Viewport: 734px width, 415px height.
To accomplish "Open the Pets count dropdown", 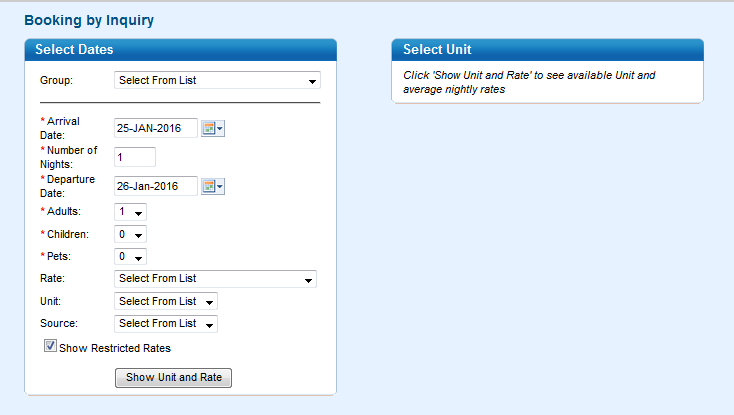I will 130,256.
